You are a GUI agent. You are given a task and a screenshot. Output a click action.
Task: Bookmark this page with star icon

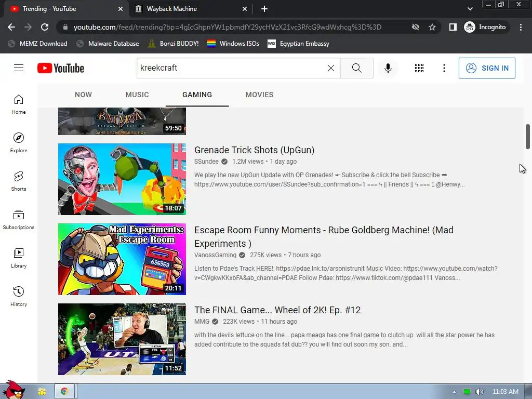[432, 27]
